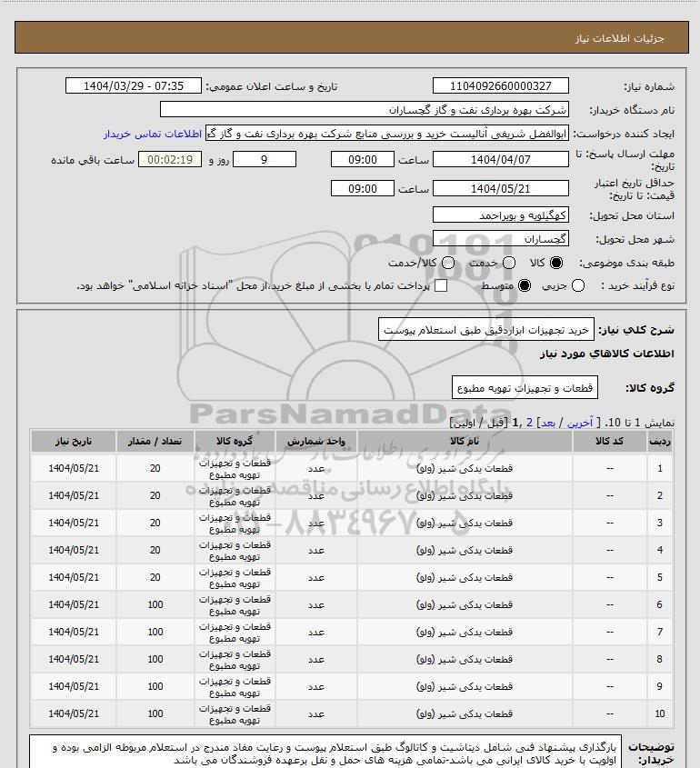Viewport: 700px width, 768px height.
Task: Click the response deadline hour field 09:00
Action: click(363, 159)
